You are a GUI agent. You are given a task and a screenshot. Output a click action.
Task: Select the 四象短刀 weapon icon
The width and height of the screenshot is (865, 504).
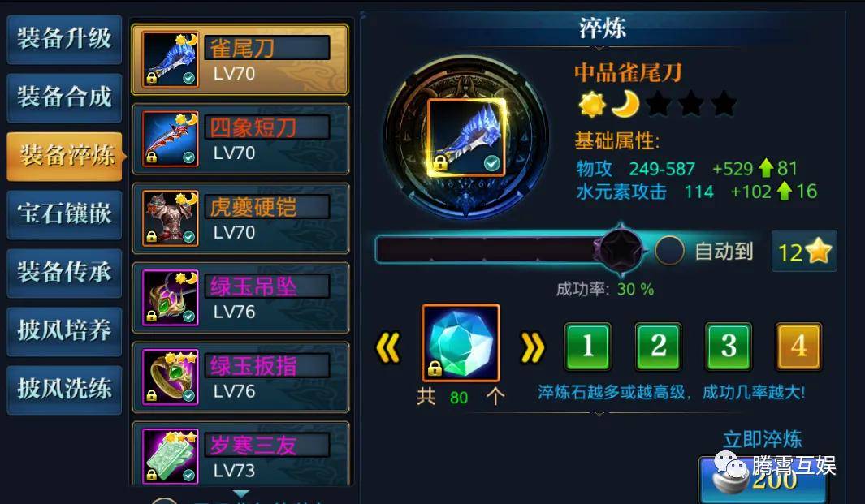coord(171,139)
